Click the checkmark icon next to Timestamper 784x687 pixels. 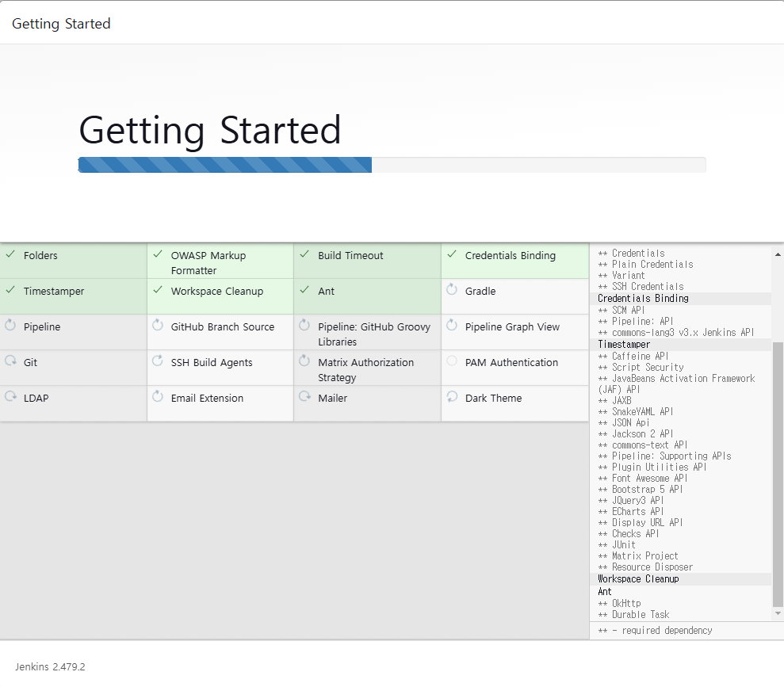pos(10,290)
